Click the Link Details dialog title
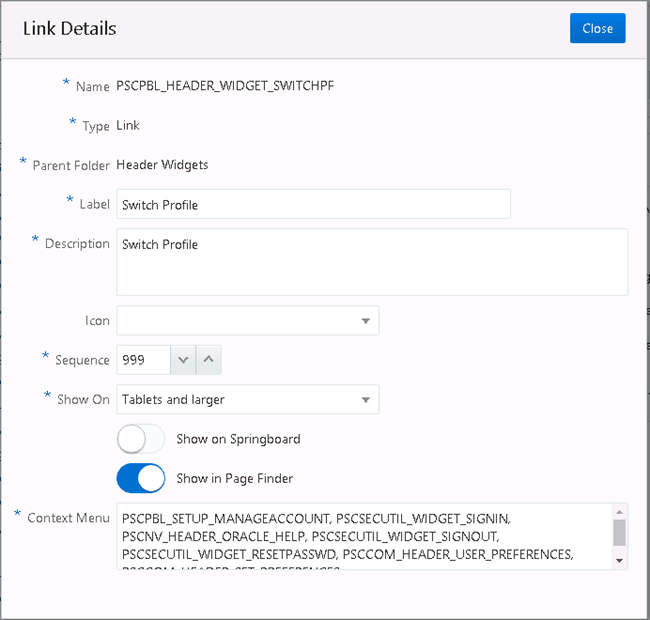Screen dimensions: 650x620 tap(70, 28)
